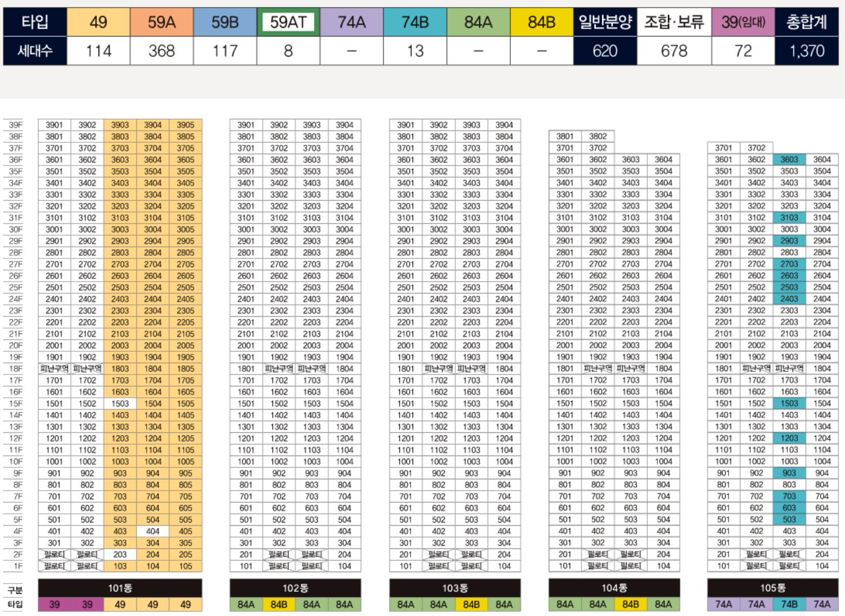Click the 84B legend cell under 103동
This screenshot has height=616, width=845.
[x=472, y=605]
